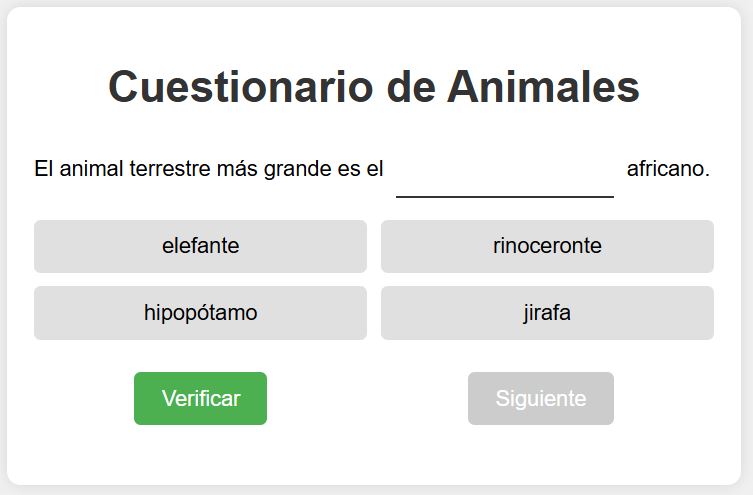The height and width of the screenshot is (495, 753).
Task: Click the word Animales in the title
Action: tap(543, 87)
